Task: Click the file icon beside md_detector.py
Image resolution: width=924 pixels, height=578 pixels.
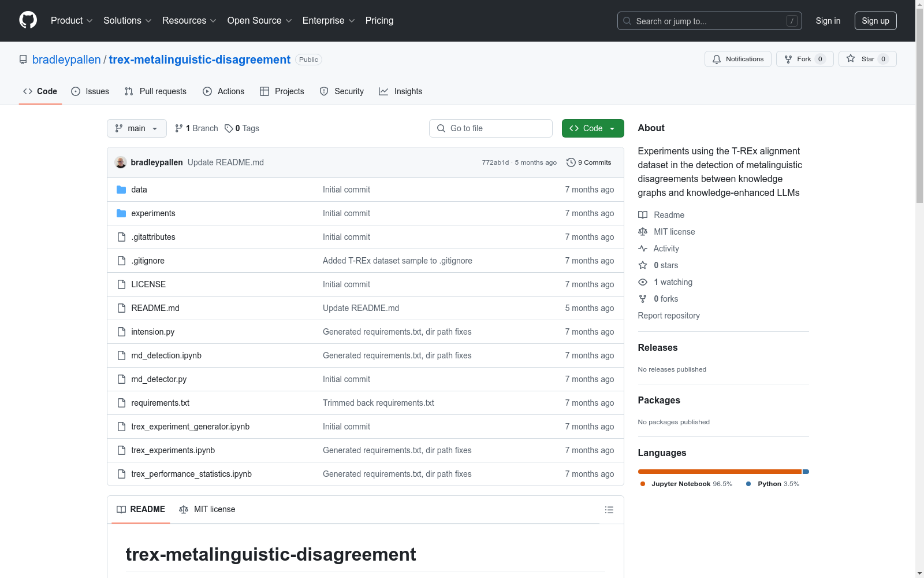Action: tap(121, 379)
